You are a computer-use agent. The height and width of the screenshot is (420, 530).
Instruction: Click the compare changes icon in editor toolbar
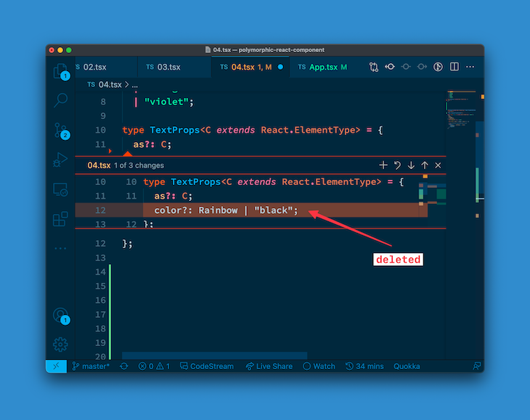point(373,67)
